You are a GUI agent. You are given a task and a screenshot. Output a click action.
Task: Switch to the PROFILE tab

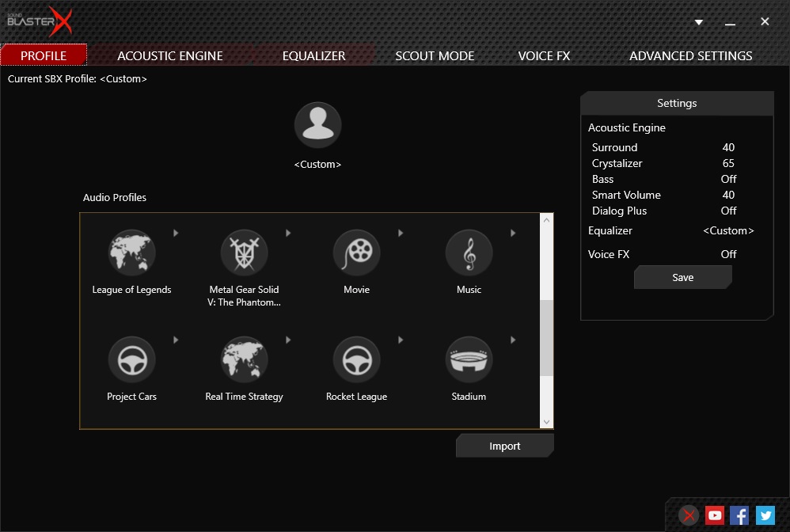click(x=44, y=55)
